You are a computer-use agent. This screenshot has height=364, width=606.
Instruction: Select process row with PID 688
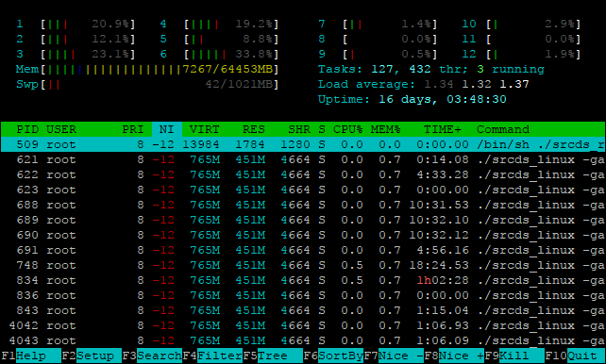tap(303, 205)
